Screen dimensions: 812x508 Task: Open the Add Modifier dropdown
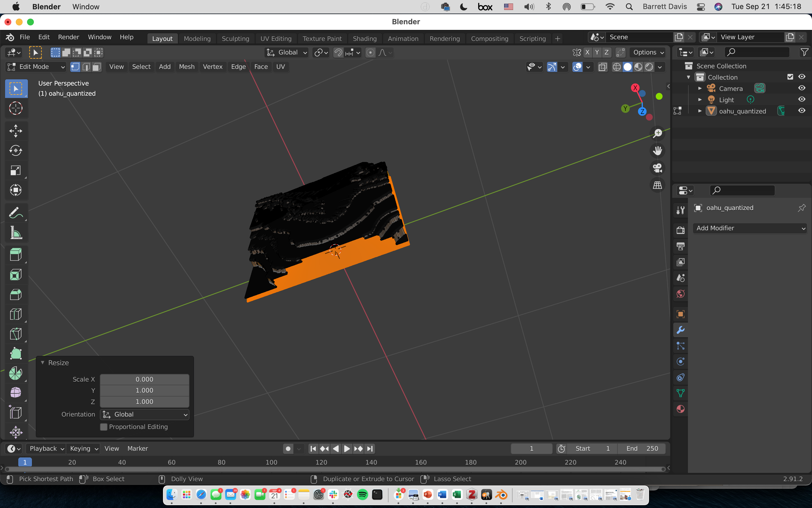click(x=750, y=228)
